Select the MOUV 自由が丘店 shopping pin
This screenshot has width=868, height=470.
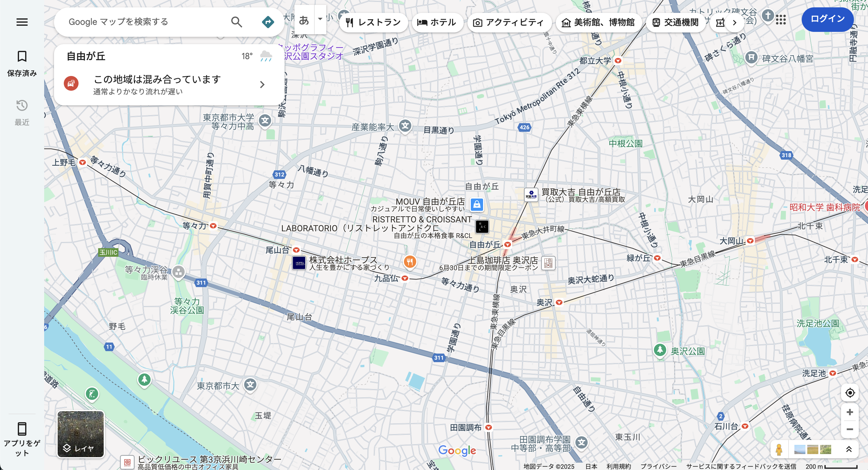pos(477,205)
